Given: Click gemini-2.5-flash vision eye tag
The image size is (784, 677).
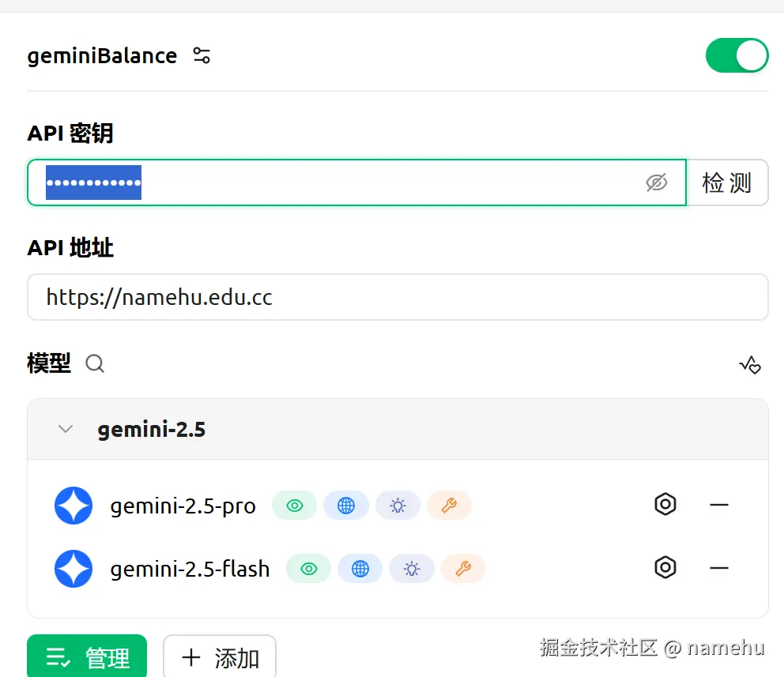Looking at the screenshot, I should click(308, 569).
